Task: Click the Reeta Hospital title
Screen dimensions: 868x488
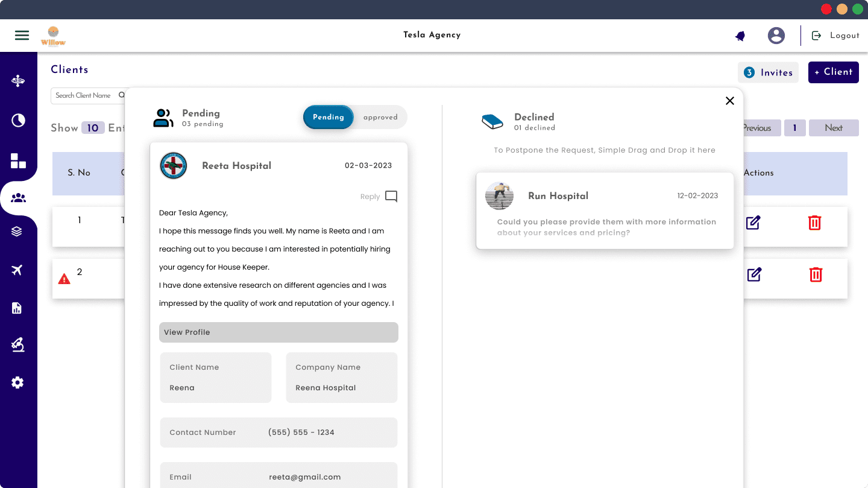Action: (237, 166)
